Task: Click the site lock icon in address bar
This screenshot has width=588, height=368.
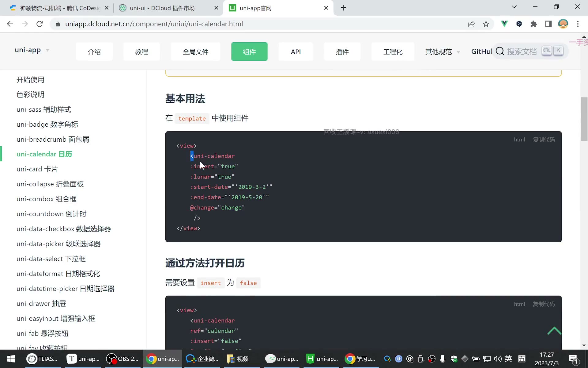Action: coord(58,24)
